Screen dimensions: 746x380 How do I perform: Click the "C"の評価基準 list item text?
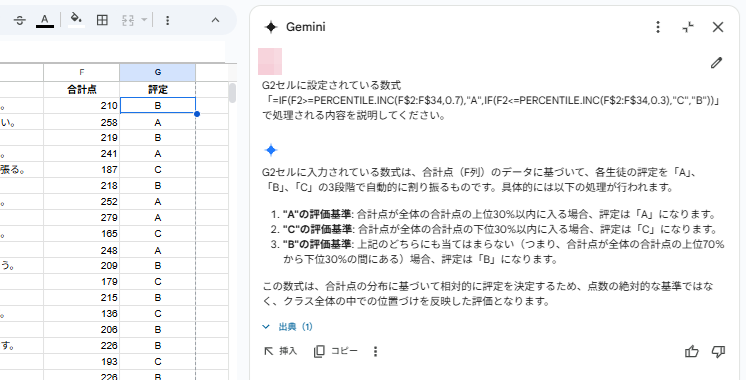[500, 229]
